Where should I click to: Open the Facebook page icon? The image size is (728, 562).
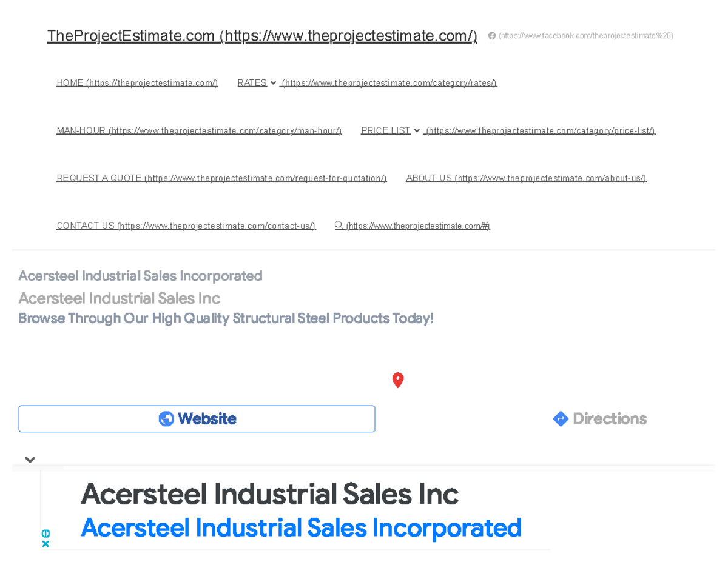[492, 36]
